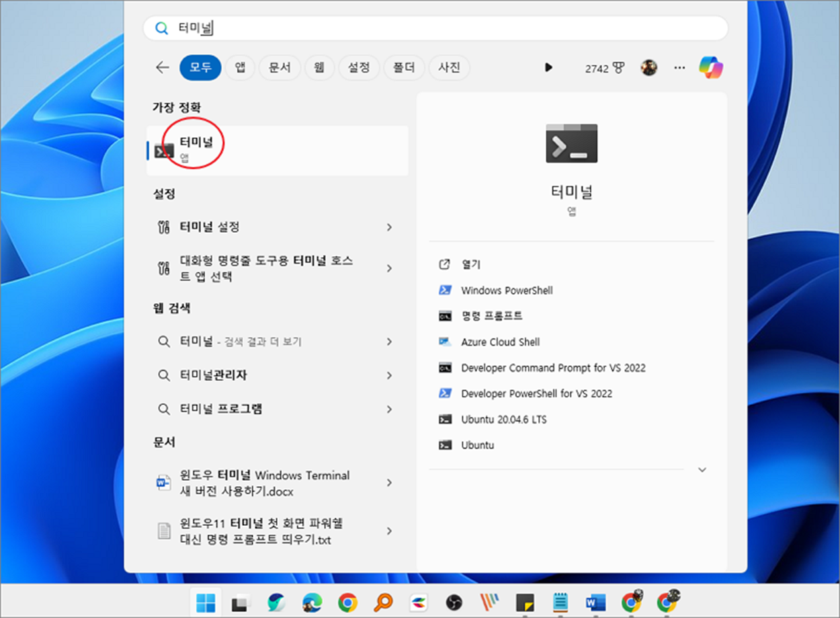Open Azure Cloud Shell profile
The image size is (840, 618).
click(500, 342)
